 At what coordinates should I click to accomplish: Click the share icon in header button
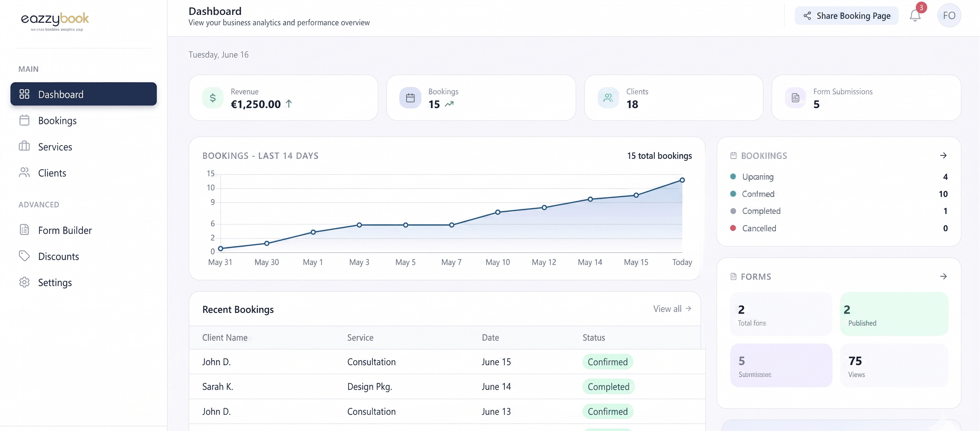click(x=807, y=16)
